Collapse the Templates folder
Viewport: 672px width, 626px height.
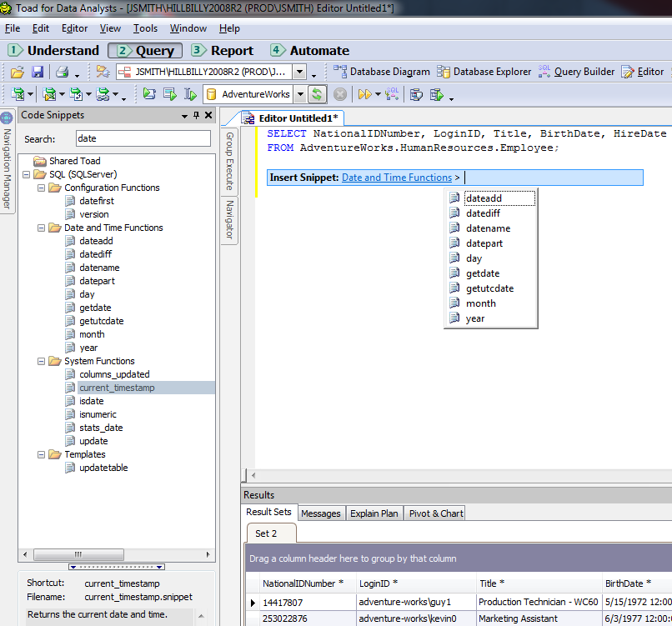point(41,454)
